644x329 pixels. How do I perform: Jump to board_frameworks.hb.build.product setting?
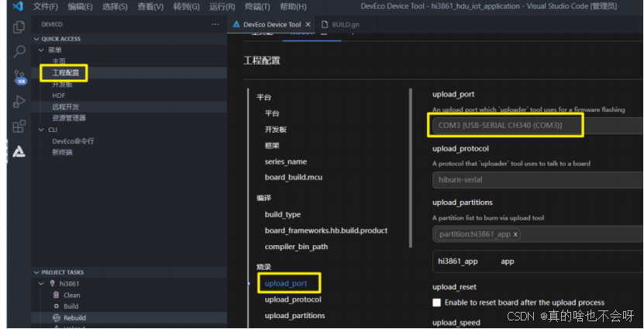click(x=326, y=230)
